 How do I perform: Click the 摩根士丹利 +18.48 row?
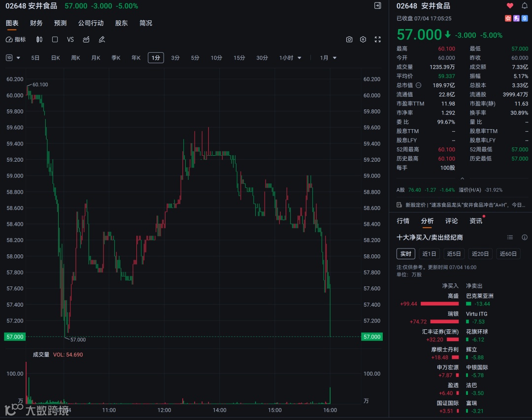pyautogui.click(x=445, y=353)
